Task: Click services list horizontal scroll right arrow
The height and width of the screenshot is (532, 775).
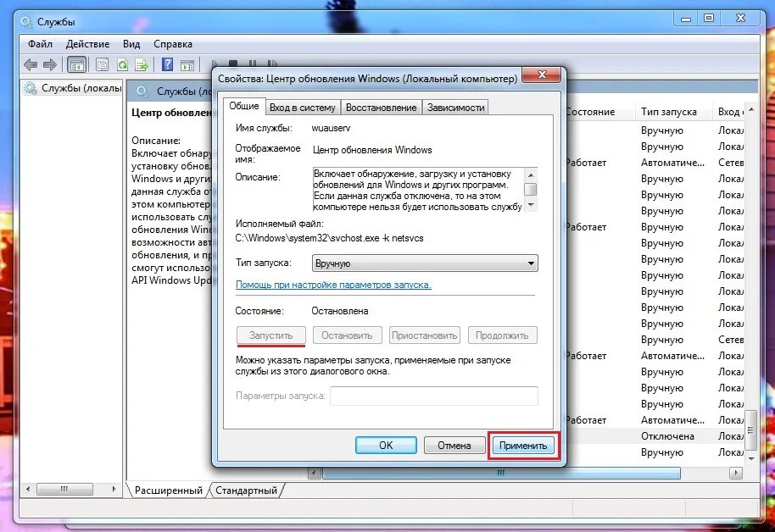Action: pyautogui.click(x=736, y=473)
